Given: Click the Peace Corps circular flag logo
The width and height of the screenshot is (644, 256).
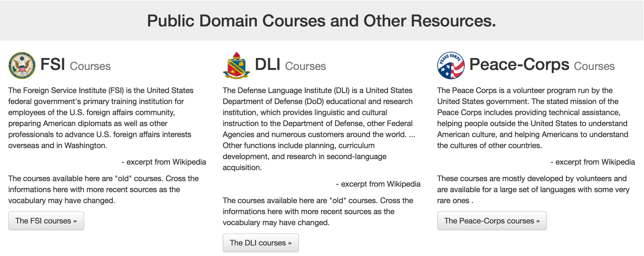Looking at the screenshot, I should click(451, 66).
